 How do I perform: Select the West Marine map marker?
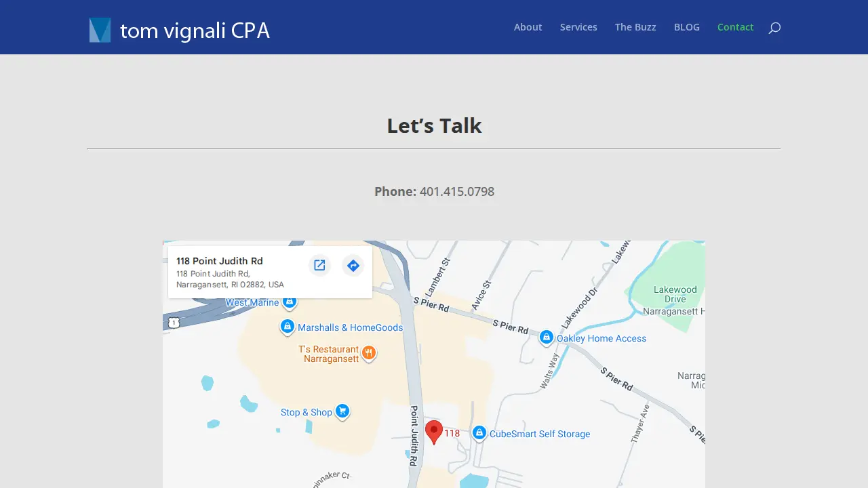[290, 301]
